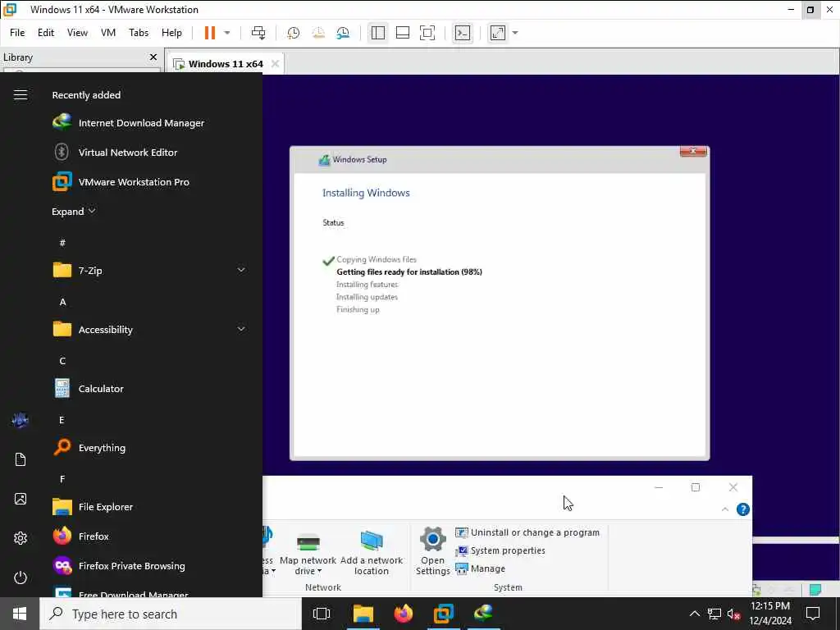
Task: Expand the Recently added list
Action: (73, 211)
